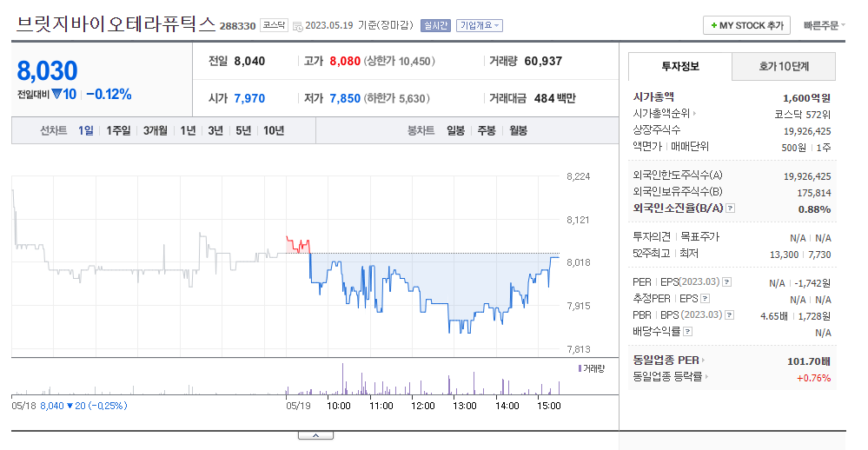Image resolution: width=868 pixels, height=450 pixels.
Task: Open help icon next to 배당수익률
Action: click(x=687, y=332)
